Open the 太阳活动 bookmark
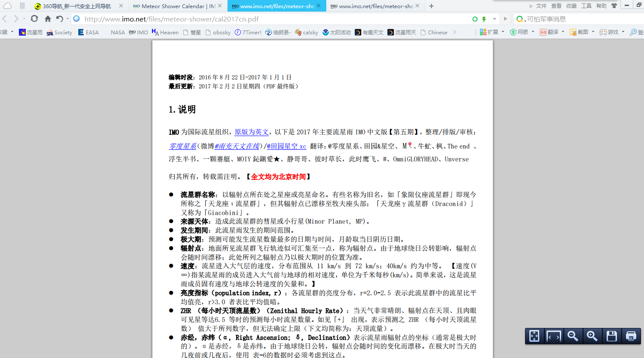This screenshot has width=644, height=358. point(337,32)
